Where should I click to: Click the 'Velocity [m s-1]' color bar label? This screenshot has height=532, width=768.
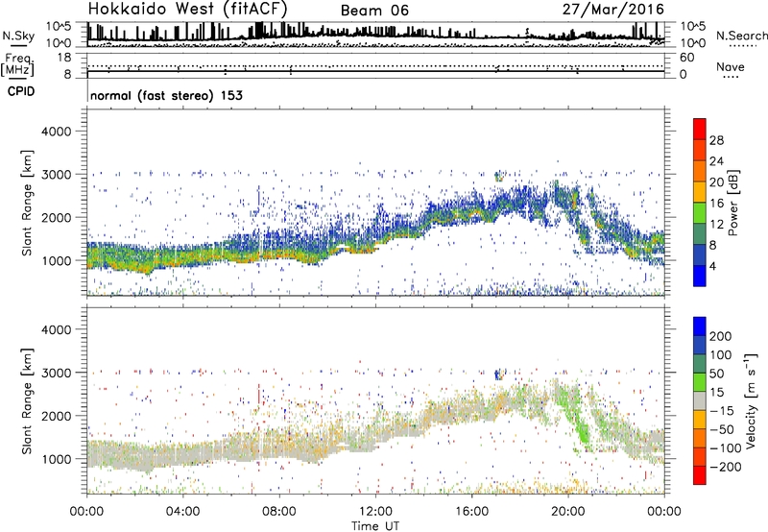(751, 400)
